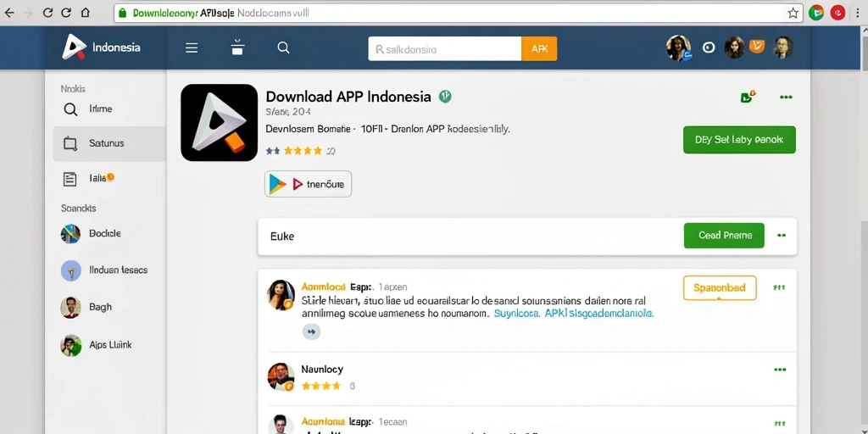Expand options dots next to Cead Pneme
This screenshot has width=868, height=434.
(x=781, y=236)
